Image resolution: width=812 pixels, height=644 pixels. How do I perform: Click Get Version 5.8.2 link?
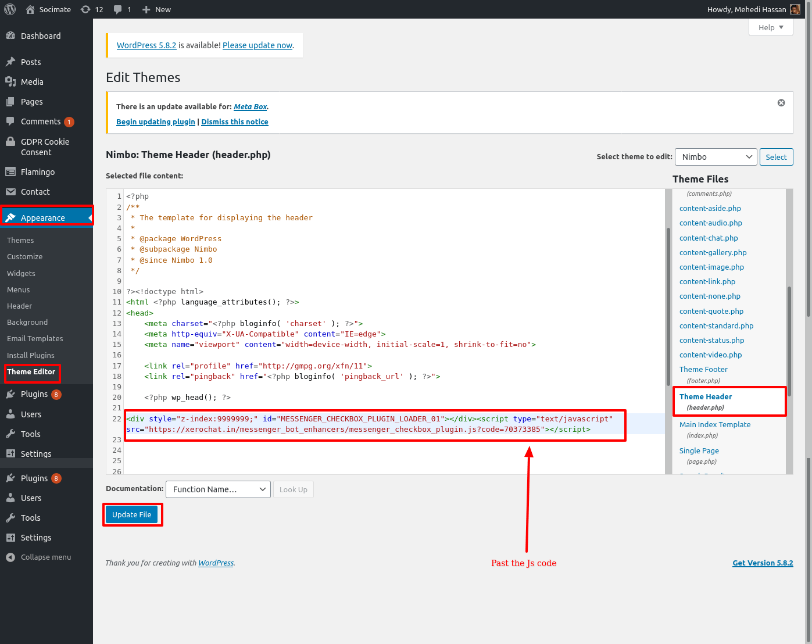point(763,563)
